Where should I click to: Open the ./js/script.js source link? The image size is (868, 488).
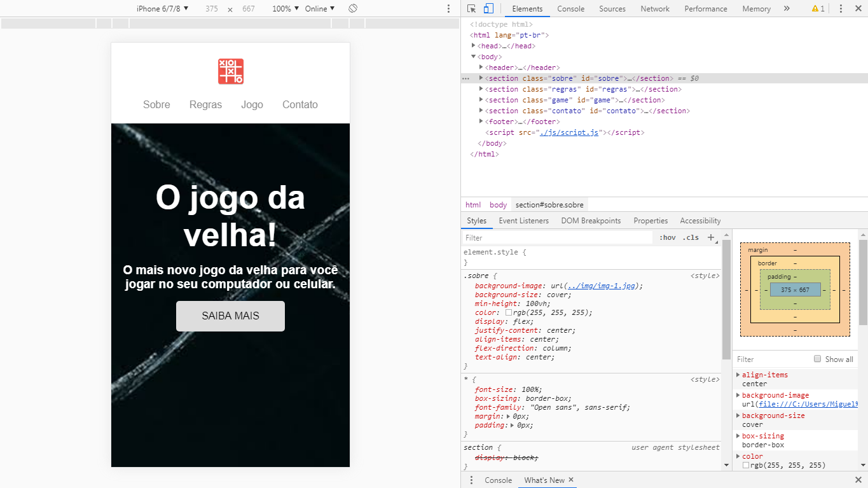coord(569,132)
